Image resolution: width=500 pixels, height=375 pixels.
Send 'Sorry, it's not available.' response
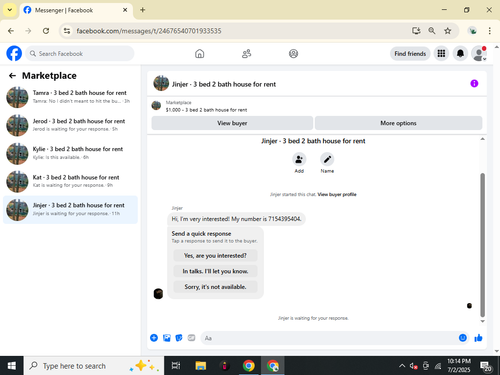pyautogui.click(x=215, y=287)
